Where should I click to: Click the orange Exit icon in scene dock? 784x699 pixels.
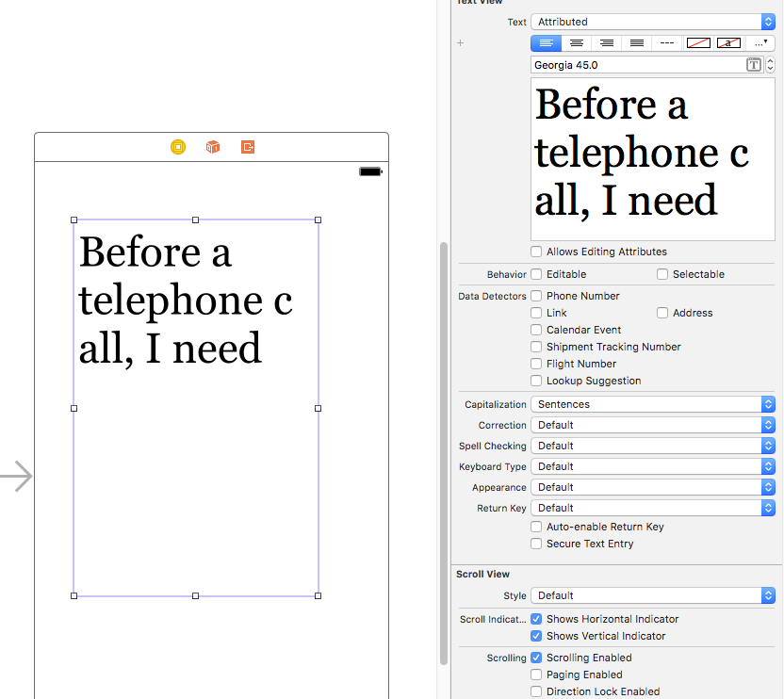248,147
